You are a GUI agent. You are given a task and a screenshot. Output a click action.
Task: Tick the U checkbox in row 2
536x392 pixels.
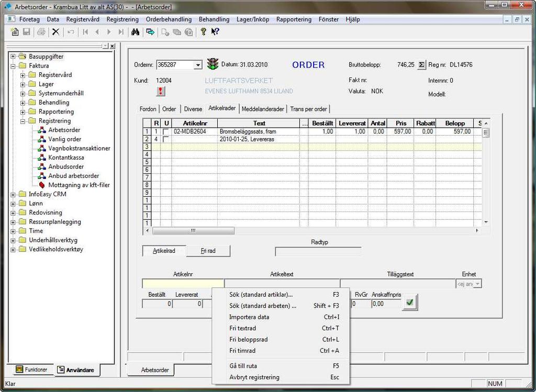click(166, 139)
